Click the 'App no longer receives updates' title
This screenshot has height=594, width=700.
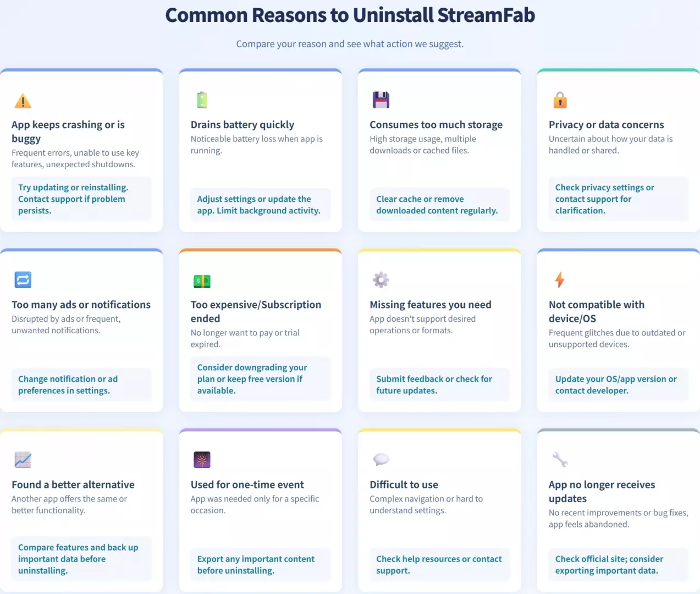tap(602, 491)
